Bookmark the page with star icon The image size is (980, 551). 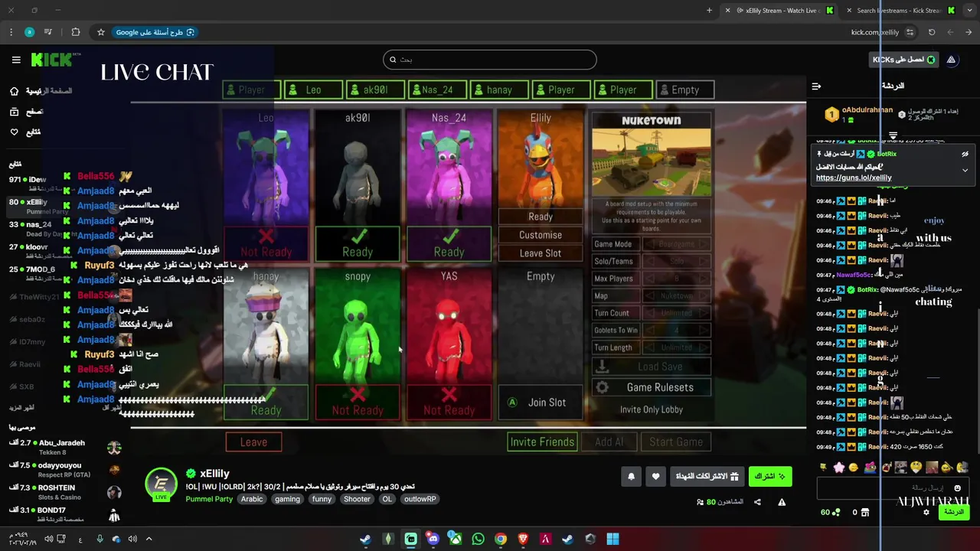[100, 32]
